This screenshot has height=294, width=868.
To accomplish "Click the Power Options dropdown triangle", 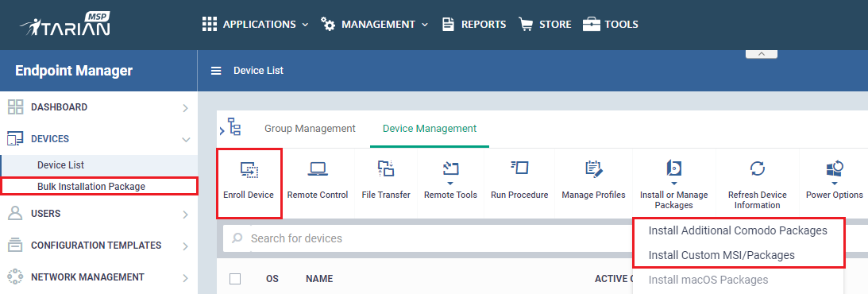I will tap(834, 184).
